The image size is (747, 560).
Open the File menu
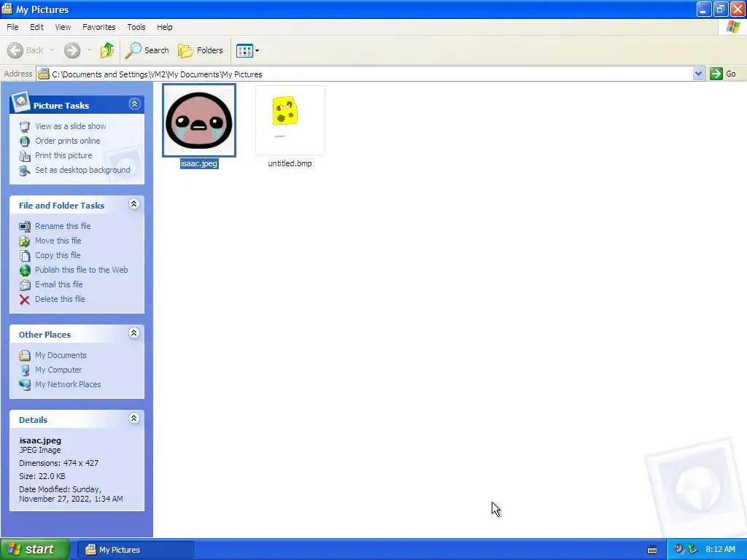12,27
